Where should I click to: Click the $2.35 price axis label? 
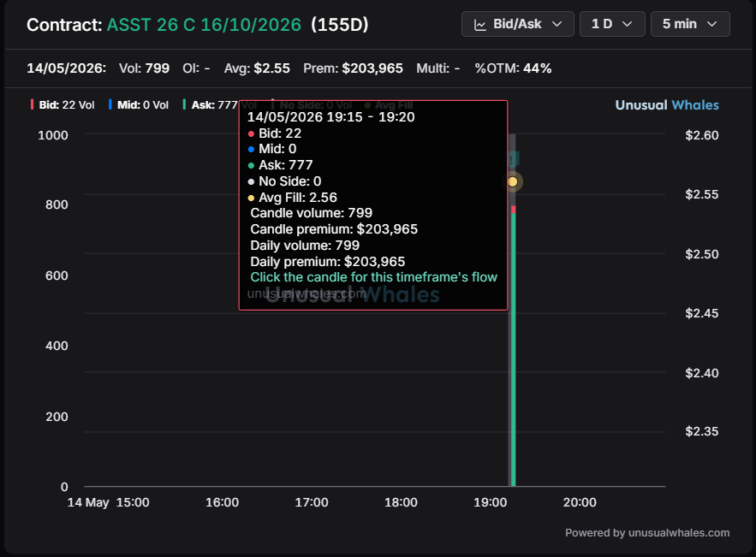pos(701,430)
